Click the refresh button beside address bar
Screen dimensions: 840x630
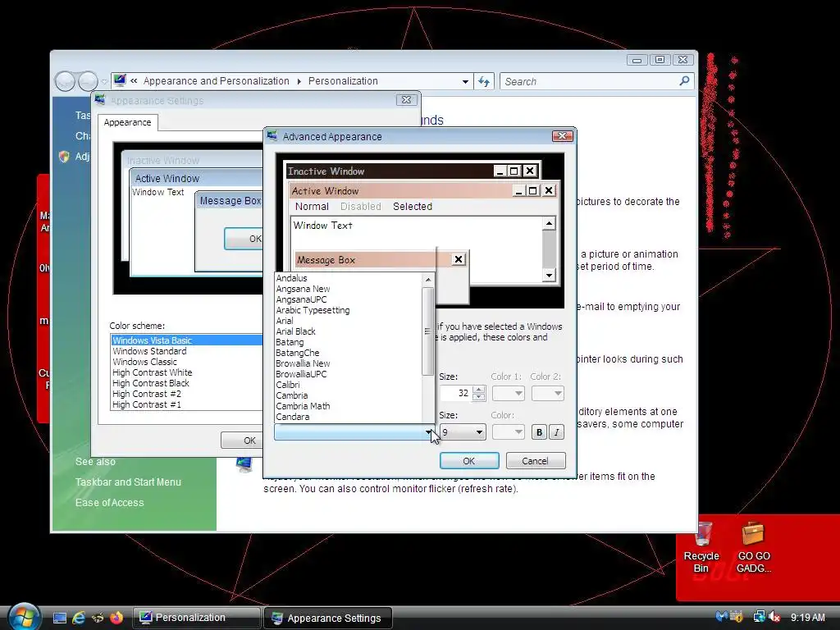(x=484, y=81)
